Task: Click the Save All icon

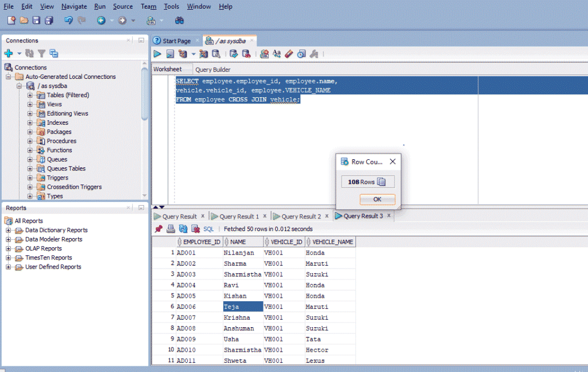Action: point(49,20)
